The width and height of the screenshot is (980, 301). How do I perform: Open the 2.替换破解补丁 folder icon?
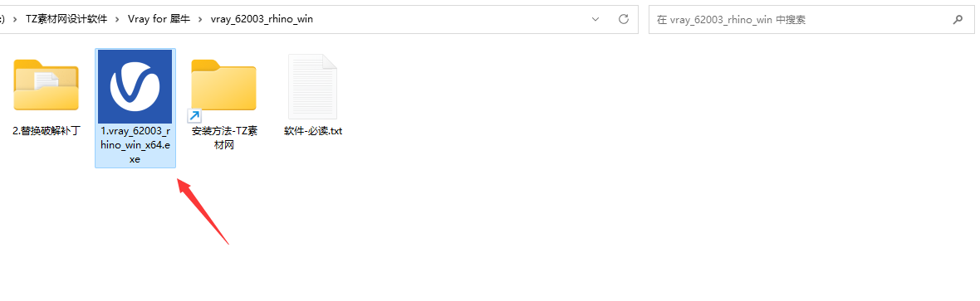47,86
